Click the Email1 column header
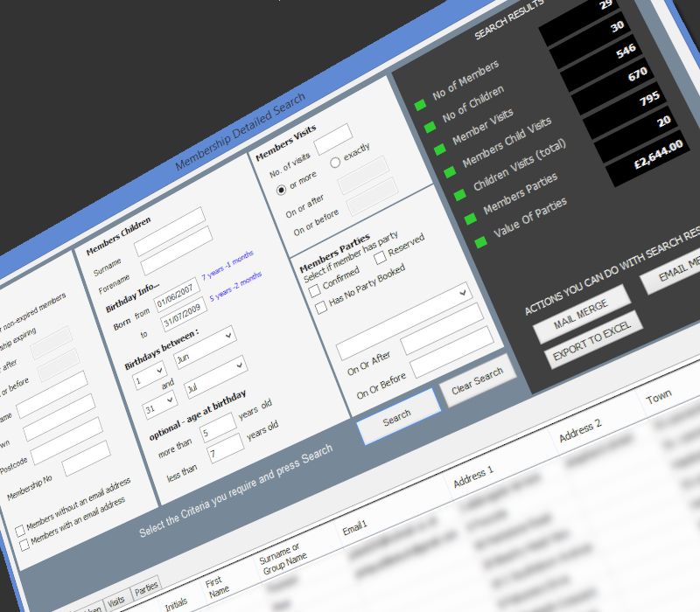This screenshot has height=612, width=700. 354,528
